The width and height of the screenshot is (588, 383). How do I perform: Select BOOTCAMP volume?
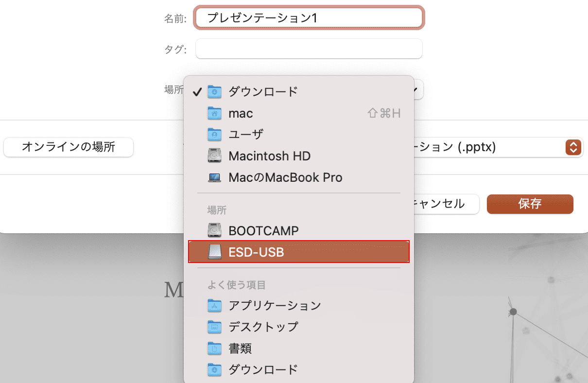298,230
